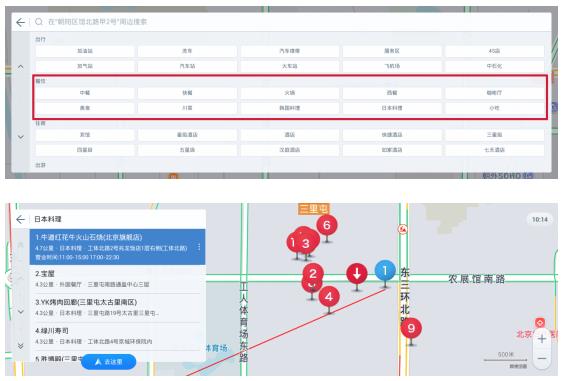Screen dimensions: 564x381
Task: Click the magnifier icon in search bar
Action: [x=38, y=22]
